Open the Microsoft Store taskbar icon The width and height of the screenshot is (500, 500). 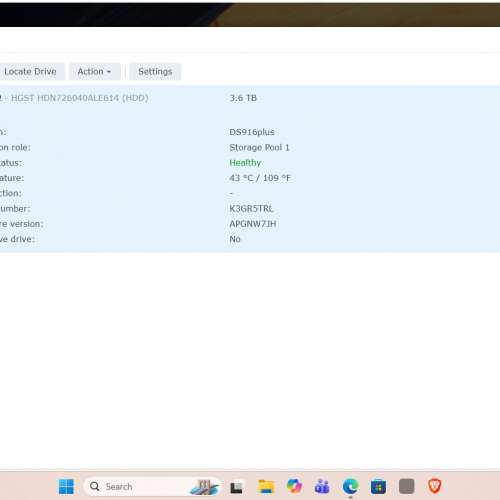[x=378, y=487]
